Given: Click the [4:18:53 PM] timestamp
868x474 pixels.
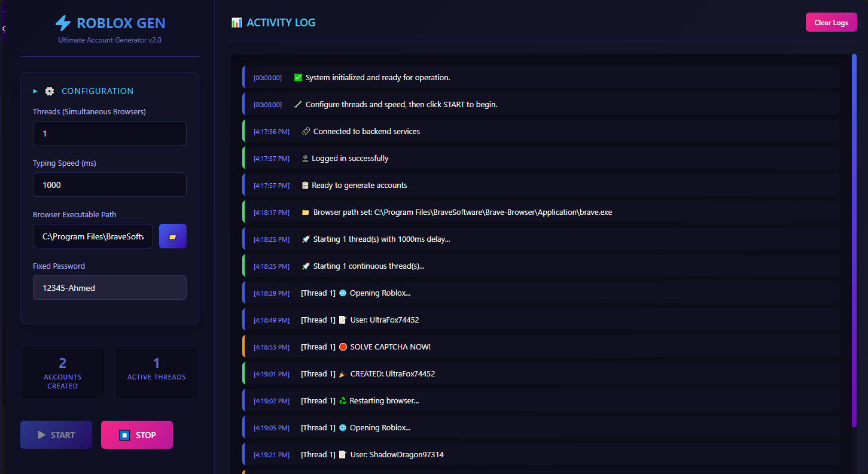Looking at the screenshot, I should pyautogui.click(x=272, y=347).
